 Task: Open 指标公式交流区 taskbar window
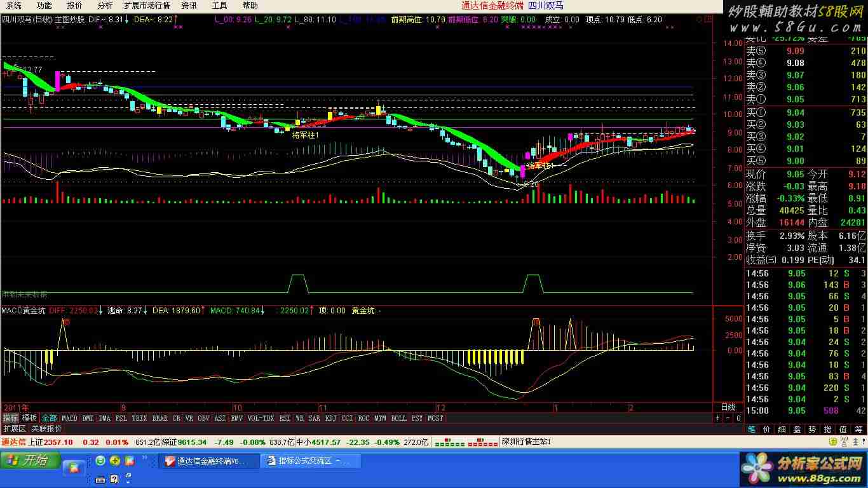[310, 461]
